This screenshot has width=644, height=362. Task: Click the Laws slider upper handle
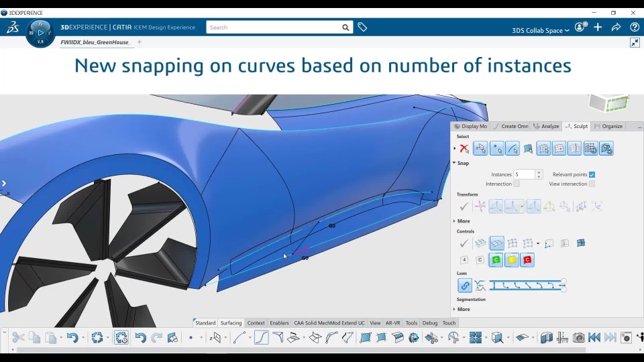click(563, 282)
